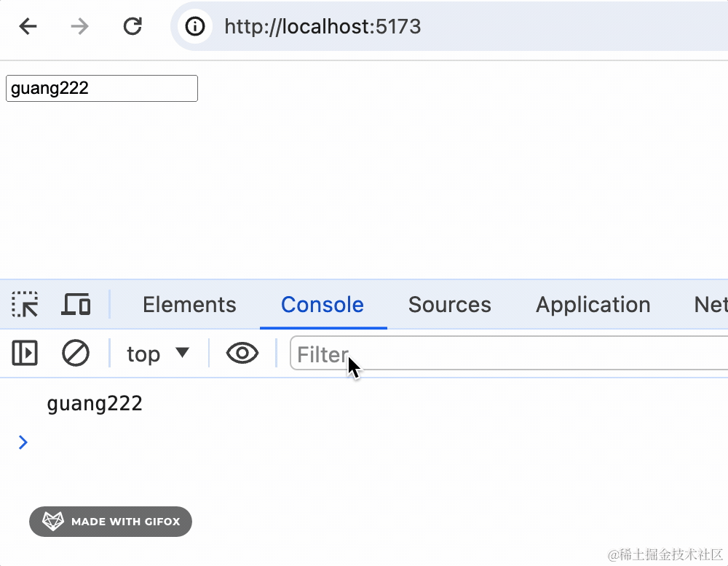Screen dimensions: 728x566
Task: Select the Console tab
Action: pos(323,304)
